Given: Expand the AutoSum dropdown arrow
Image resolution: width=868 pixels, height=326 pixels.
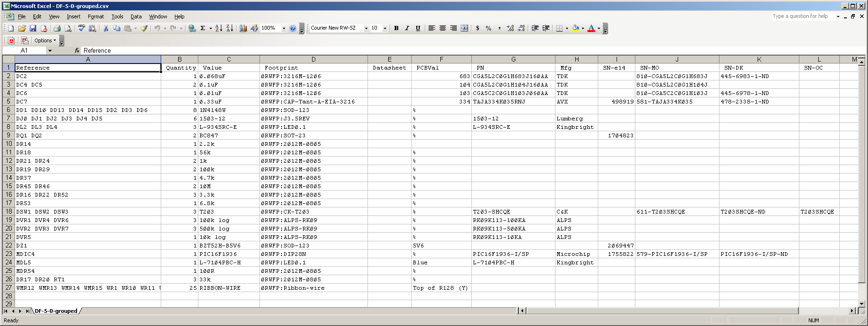Looking at the screenshot, I should pyautogui.click(x=211, y=28).
